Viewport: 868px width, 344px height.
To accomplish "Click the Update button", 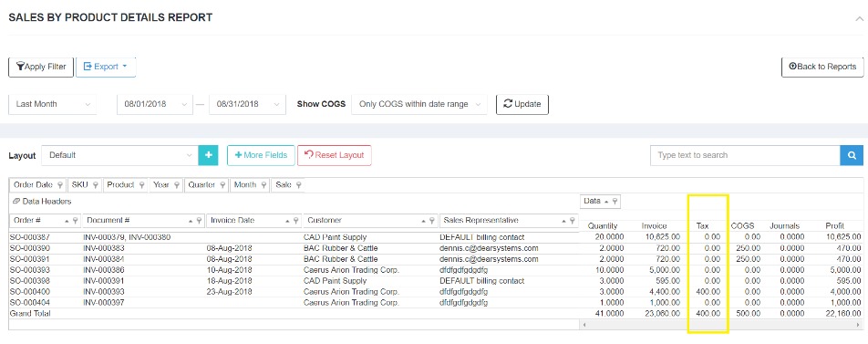I will (522, 104).
